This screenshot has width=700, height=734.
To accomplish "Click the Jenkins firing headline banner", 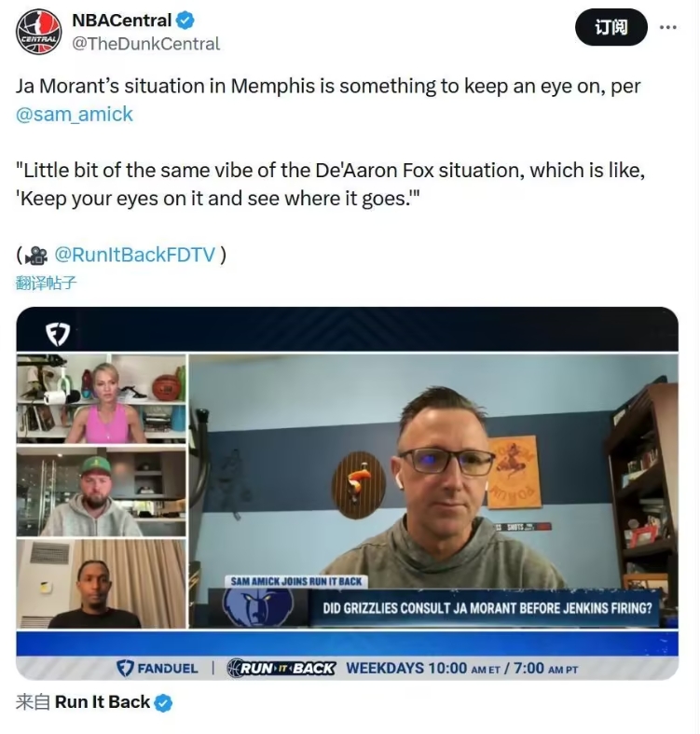I will (x=487, y=608).
